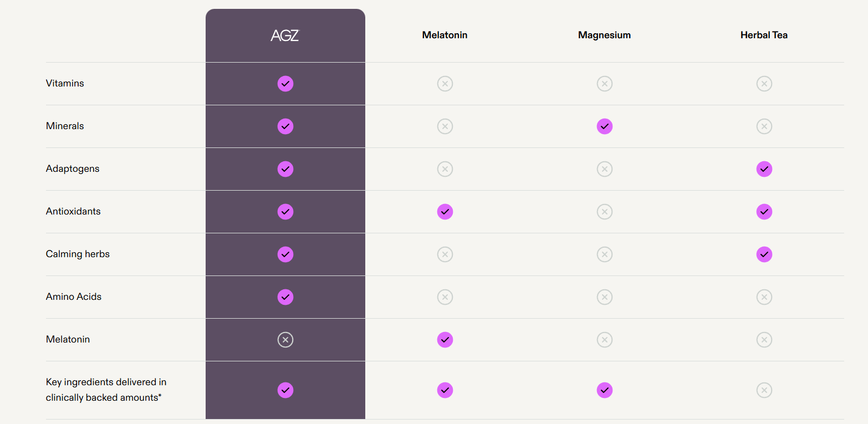Viewport: 868px width, 424px height.
Task: Click Herbal Tea checkmark for Calming herbs
Action: click(764, 254)
